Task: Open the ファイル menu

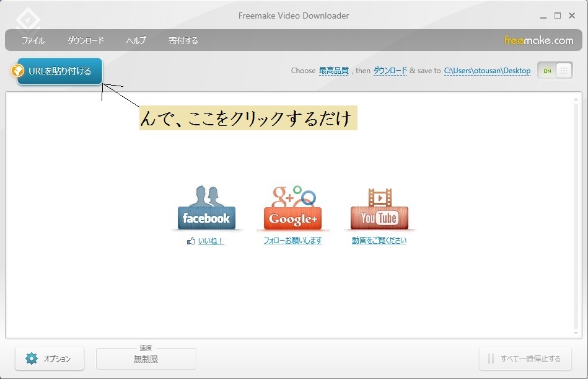Action: (x=33, y=40)
